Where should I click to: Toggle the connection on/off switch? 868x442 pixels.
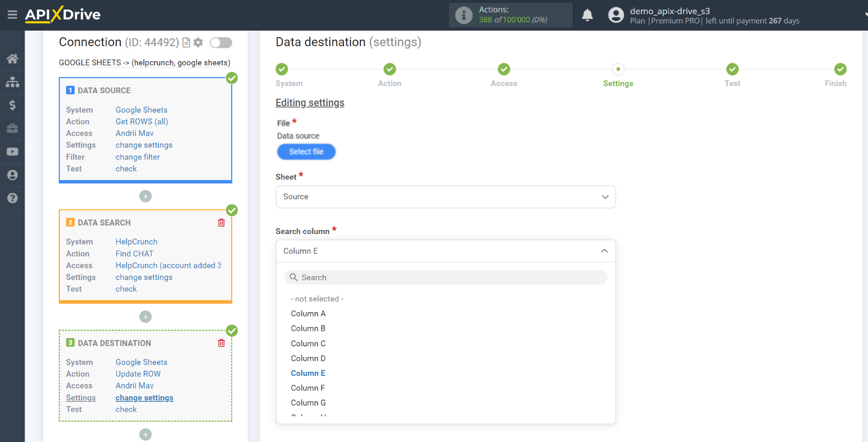point(221,43)
